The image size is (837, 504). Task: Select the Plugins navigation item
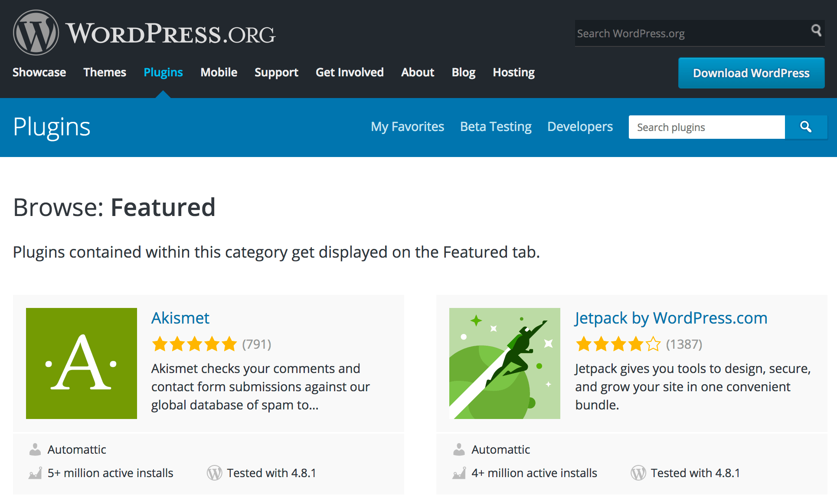(163, 72)
